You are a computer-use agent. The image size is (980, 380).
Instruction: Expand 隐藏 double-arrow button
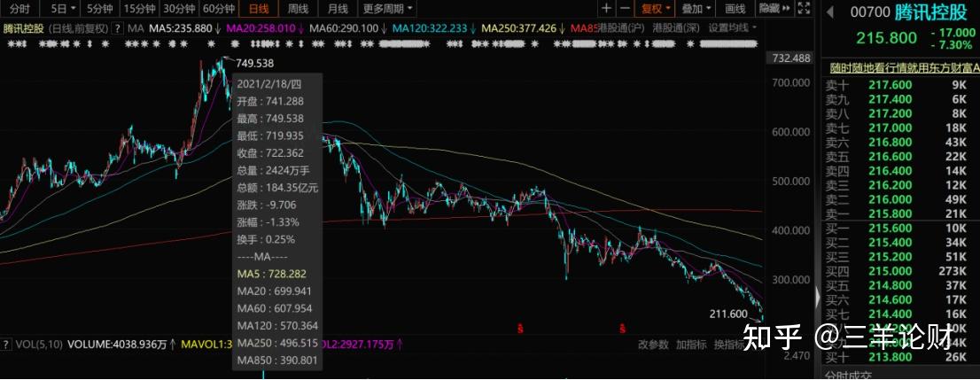pos(775,8)
